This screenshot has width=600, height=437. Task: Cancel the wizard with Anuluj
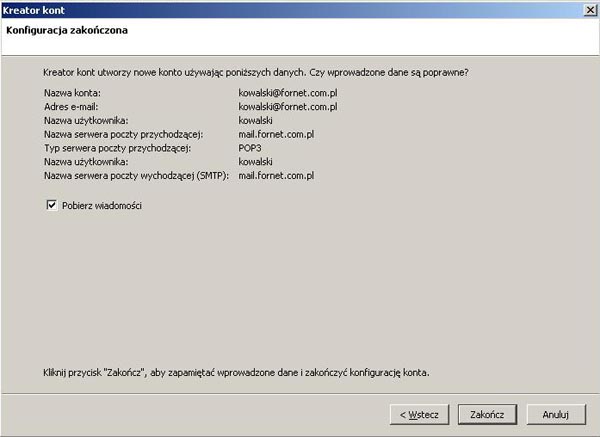click(555, 413)
